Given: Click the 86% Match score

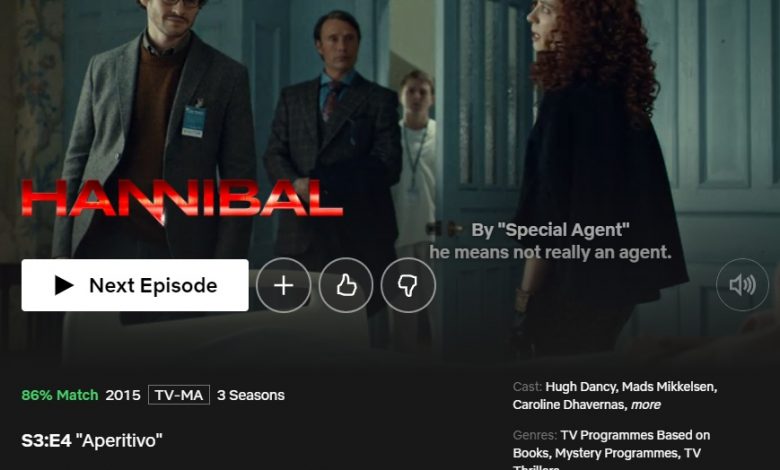Looking at the screenshot, I should [60, 395].
